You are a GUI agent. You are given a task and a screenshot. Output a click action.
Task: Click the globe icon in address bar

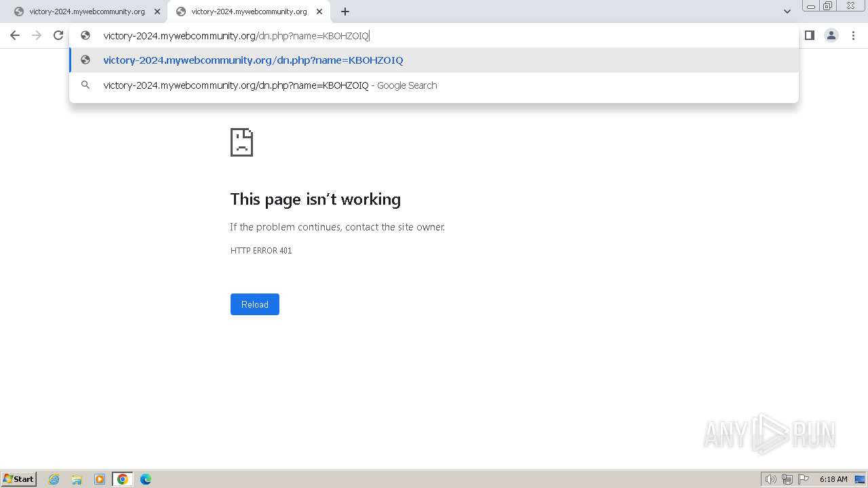coord(85,36)
